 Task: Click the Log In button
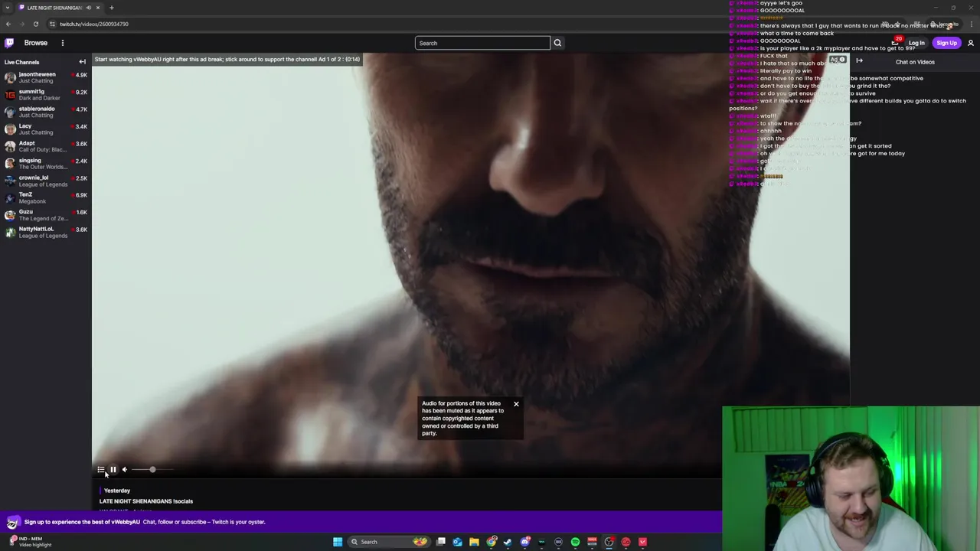pyautogui.click(x=916, y=43)
